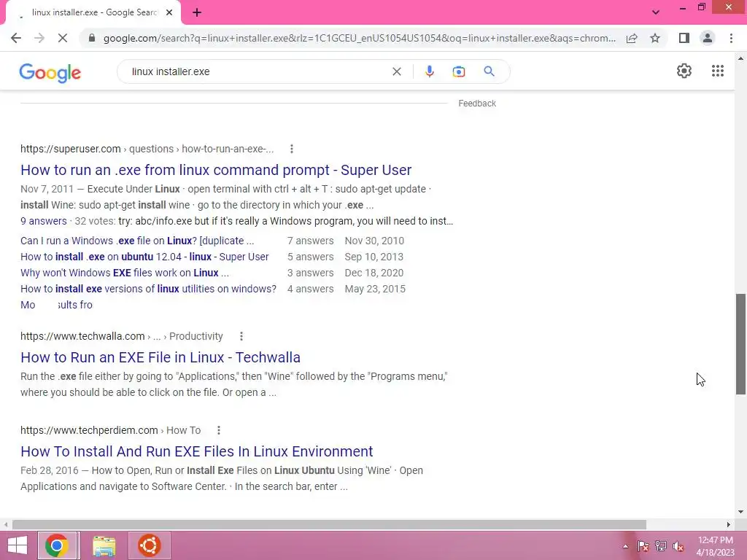Stop loading the page
Viewport: 747px width, 560px height.
click(63, 38)
